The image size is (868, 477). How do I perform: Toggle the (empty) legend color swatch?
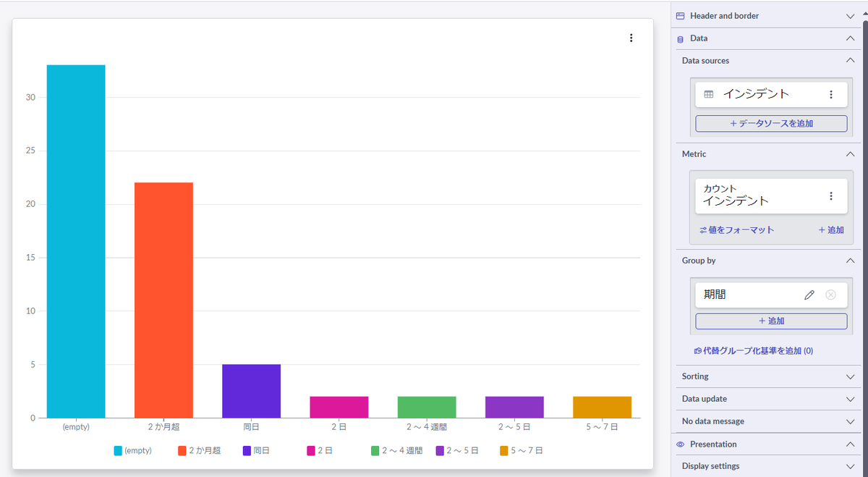pos(118,450)
